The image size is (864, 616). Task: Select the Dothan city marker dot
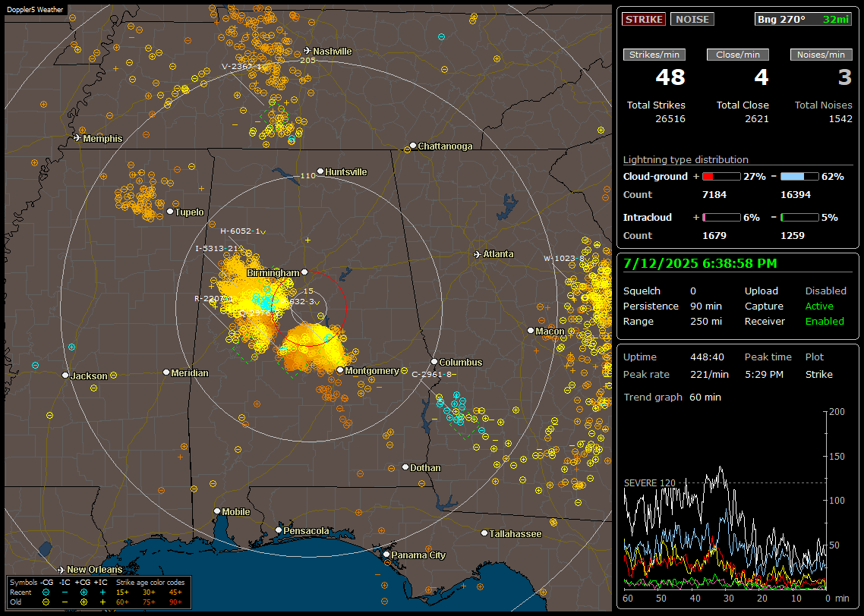(x=405, y=467)
